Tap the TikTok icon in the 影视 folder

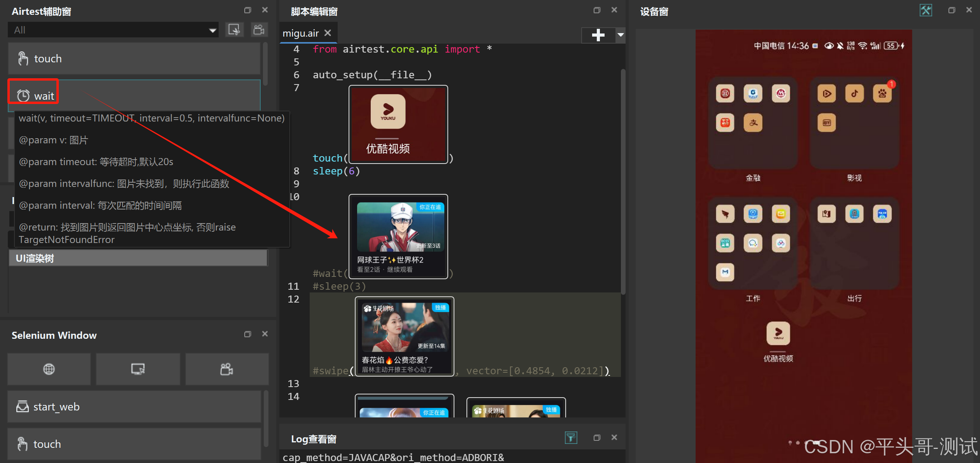[854, 93]
